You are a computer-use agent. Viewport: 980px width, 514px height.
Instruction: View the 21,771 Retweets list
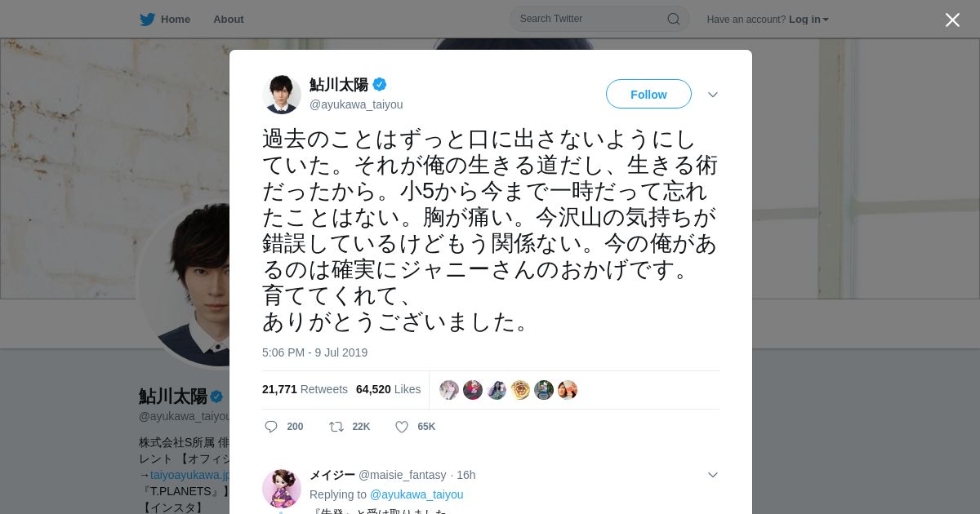305,389
